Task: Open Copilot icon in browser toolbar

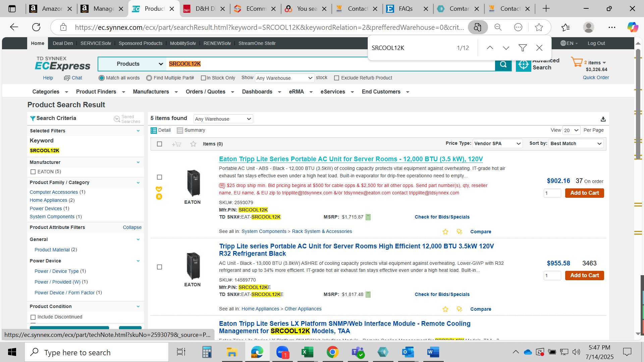Action: [633, 27]
